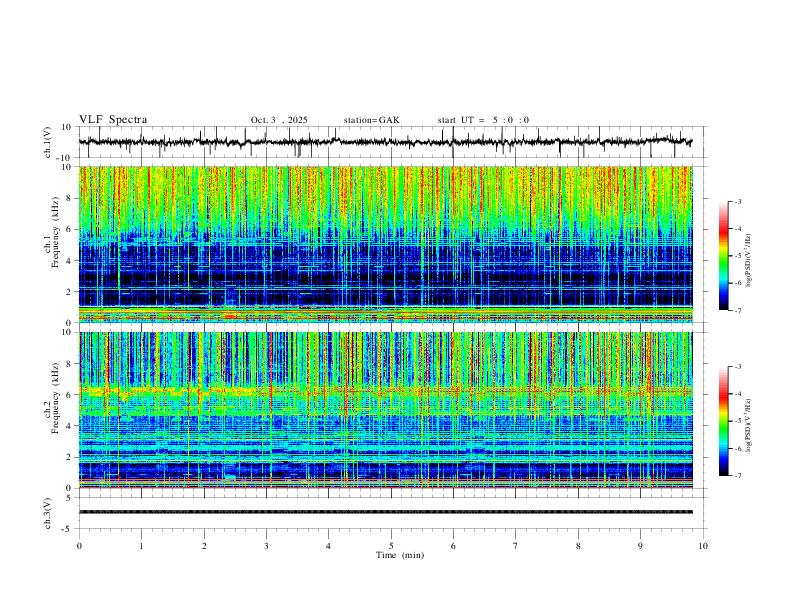Viewport: 792px width, 612px height.
Task: Click time axis tick label "1"
Action: pyautogui.click(x=141, y=546)
